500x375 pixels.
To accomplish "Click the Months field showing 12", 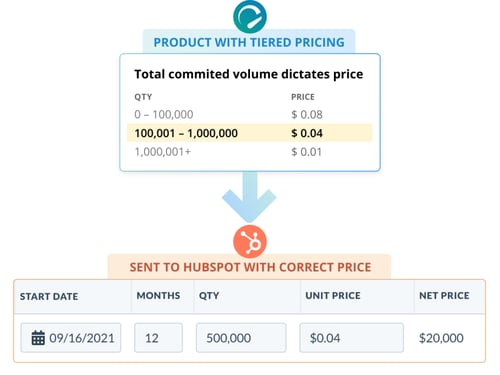I will click(158, 338).
